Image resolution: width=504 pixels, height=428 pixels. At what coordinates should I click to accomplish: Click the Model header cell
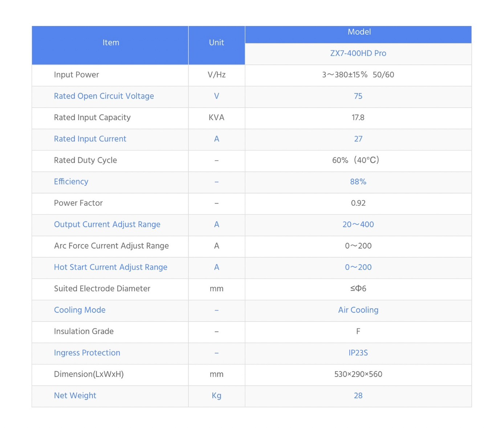click(359, 32)
